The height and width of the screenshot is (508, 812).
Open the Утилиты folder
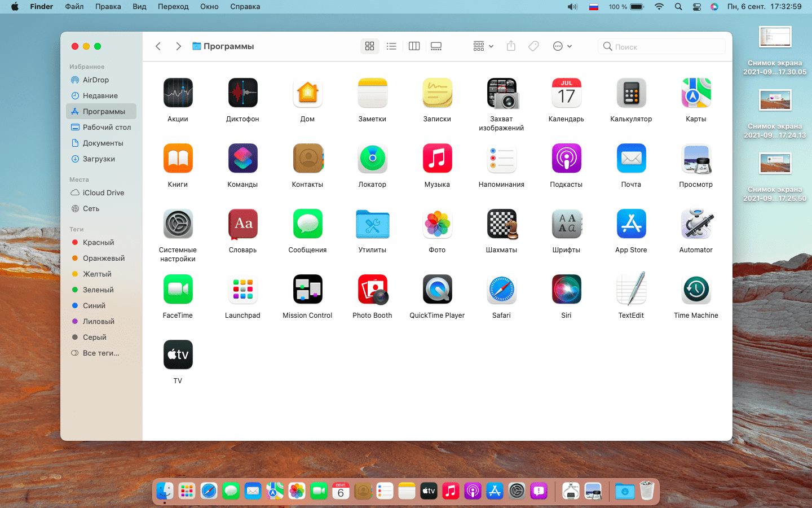point(372,224)
